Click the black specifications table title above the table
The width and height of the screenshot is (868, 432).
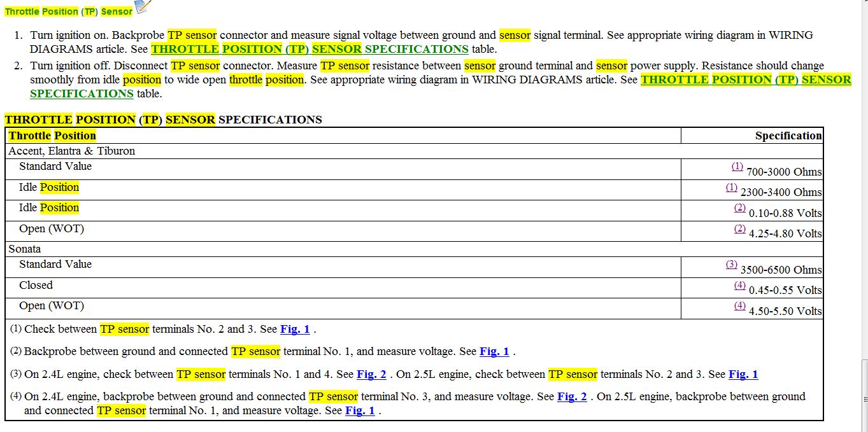tap(164, 120)
